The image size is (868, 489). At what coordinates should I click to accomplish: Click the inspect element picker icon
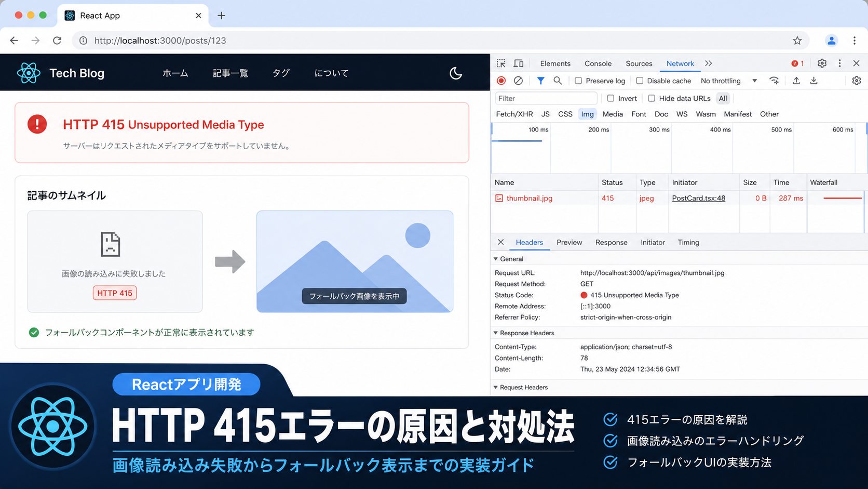coord(501,63)
